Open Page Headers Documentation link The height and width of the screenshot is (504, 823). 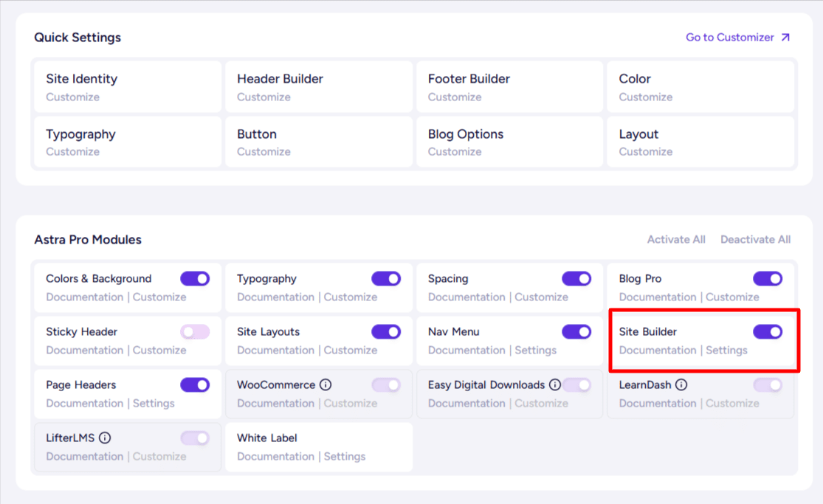pyautogui.click(x=84, y=403)
